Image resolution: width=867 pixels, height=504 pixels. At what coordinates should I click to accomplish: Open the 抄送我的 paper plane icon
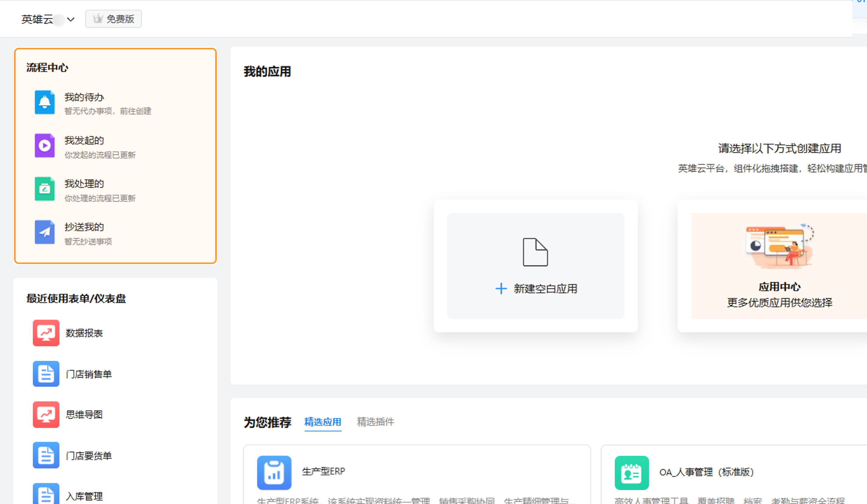click(x=45, y=232)
